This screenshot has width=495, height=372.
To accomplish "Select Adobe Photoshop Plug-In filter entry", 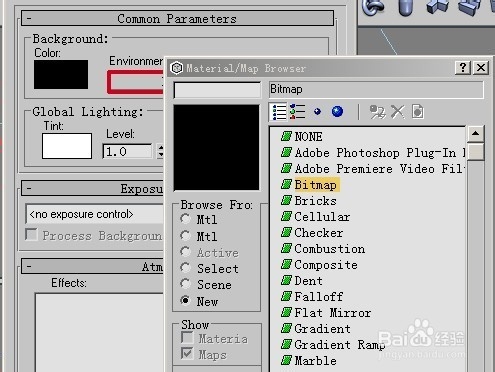I will (380, 153).
